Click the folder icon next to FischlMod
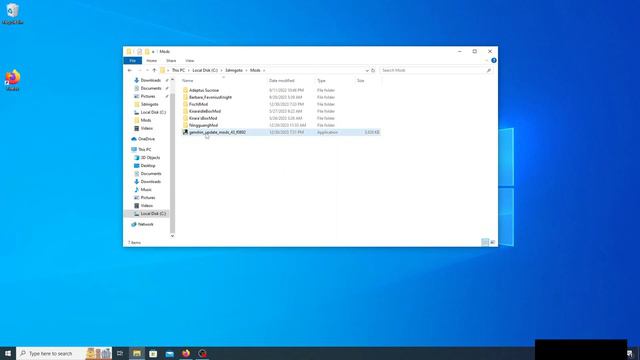Image resolution: width=640 pixels, height=360 pixels. 185,104
